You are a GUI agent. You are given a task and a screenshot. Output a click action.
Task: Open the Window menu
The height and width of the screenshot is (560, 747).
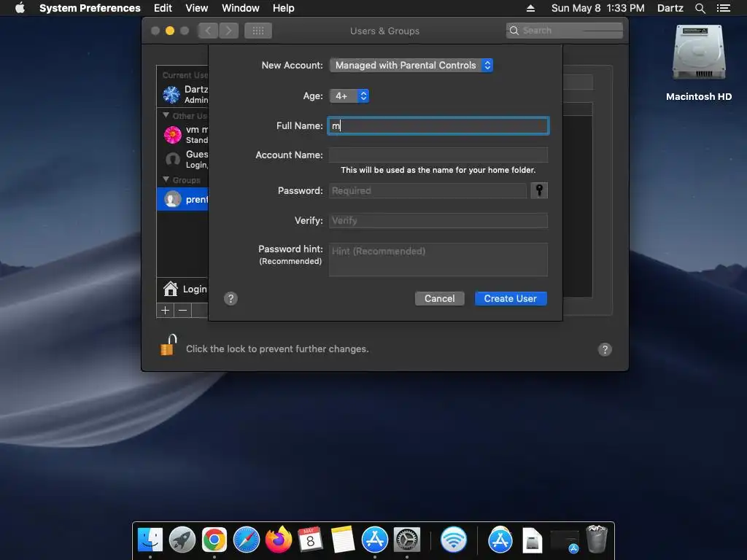click(x=241, y=8)
